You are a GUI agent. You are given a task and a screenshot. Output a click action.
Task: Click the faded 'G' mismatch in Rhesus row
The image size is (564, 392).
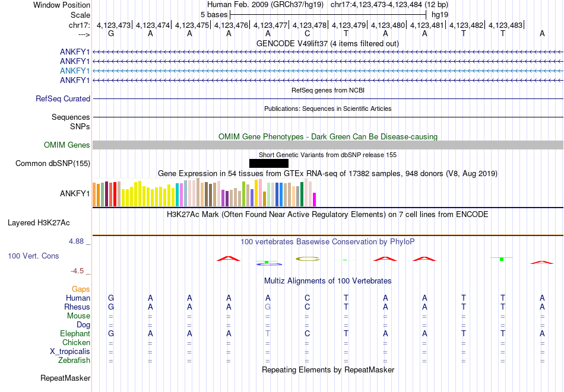click(268, 307)
